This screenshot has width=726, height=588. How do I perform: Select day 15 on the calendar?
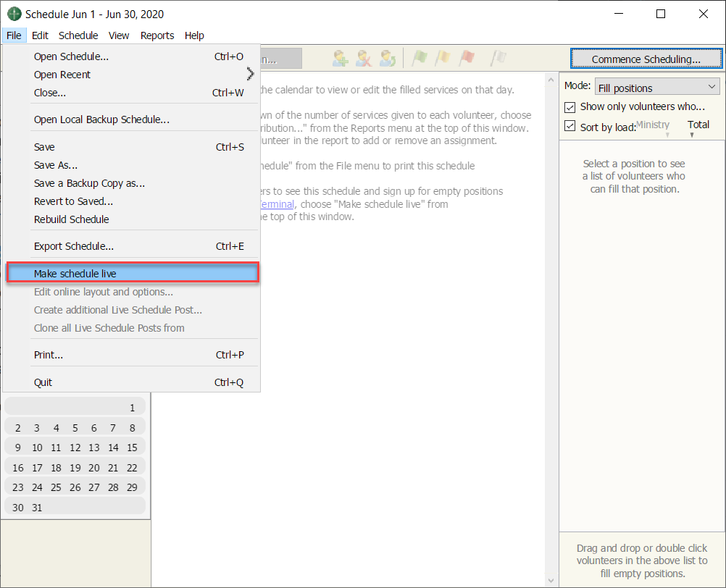(x=133, y=447)
